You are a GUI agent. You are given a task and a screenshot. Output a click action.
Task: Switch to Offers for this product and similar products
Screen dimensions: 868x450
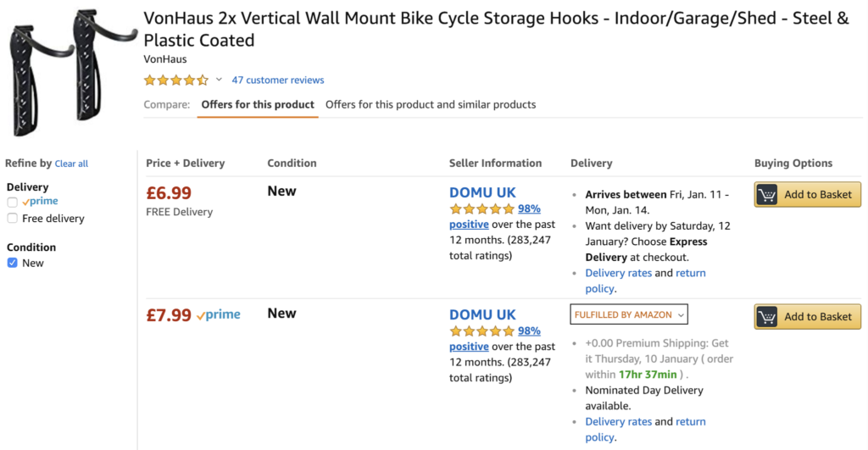point(431,105)
